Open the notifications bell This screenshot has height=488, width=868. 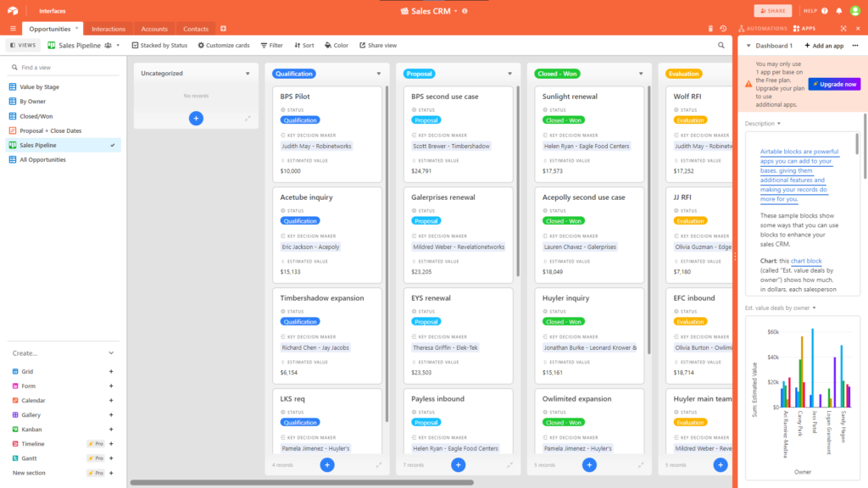coord(839,11)
